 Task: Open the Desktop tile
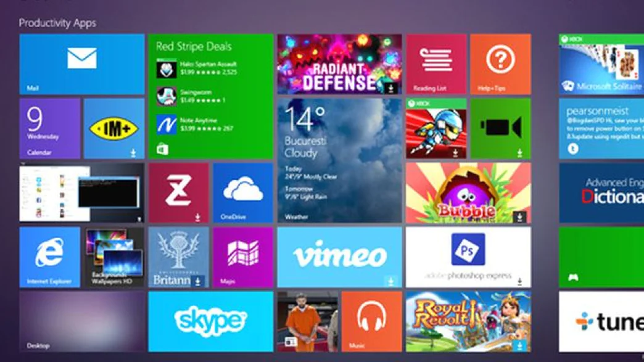tap(81, 321)
